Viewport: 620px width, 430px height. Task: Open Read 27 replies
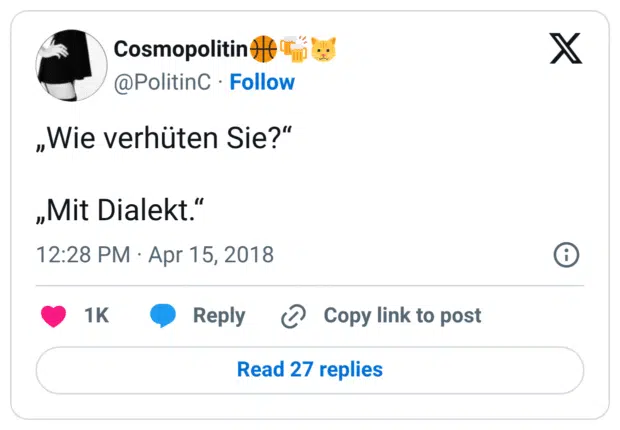coord(310,370)
